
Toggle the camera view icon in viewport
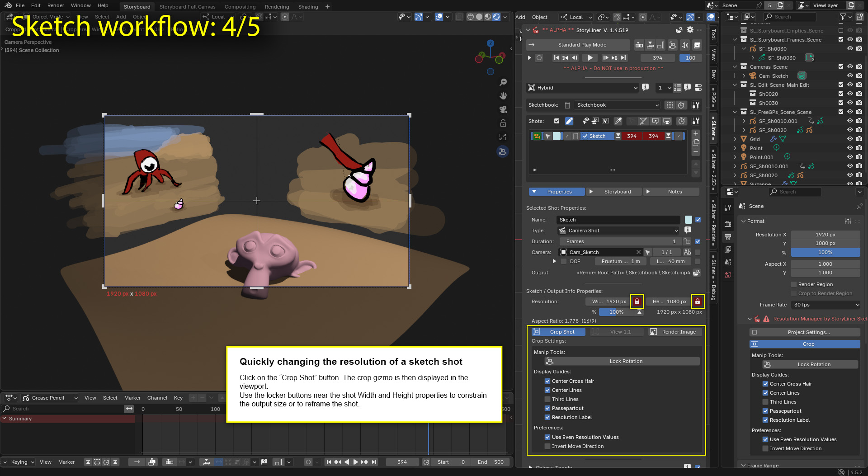[x=503, y=109]
